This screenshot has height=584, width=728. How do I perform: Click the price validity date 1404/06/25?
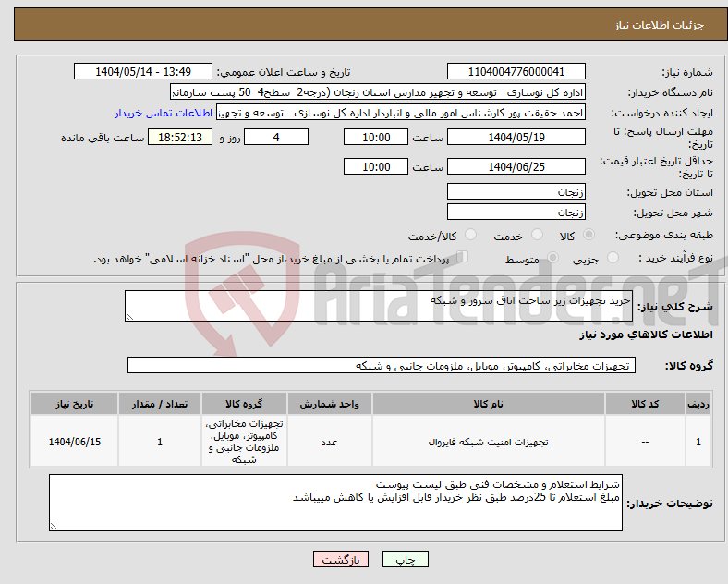pyautogui.click(x=516, y=166)
